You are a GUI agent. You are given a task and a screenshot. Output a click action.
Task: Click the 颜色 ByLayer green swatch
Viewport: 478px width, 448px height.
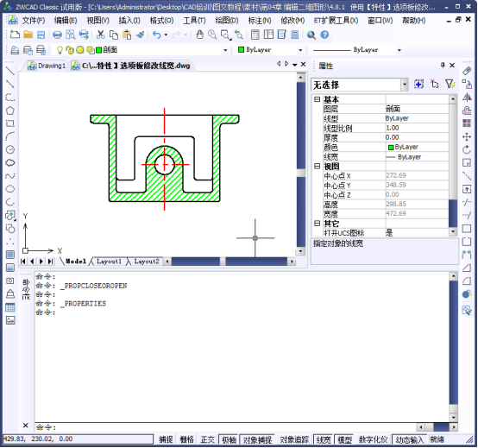point(391,148)
